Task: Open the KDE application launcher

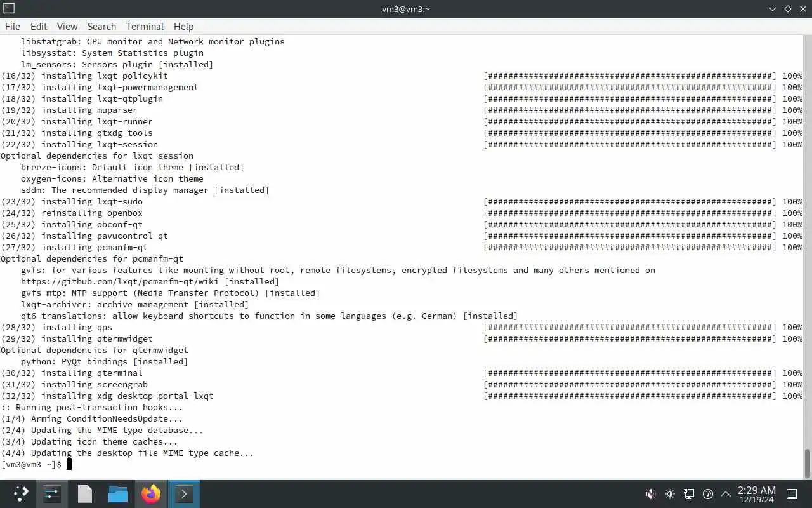Action: tap(21, 493)
